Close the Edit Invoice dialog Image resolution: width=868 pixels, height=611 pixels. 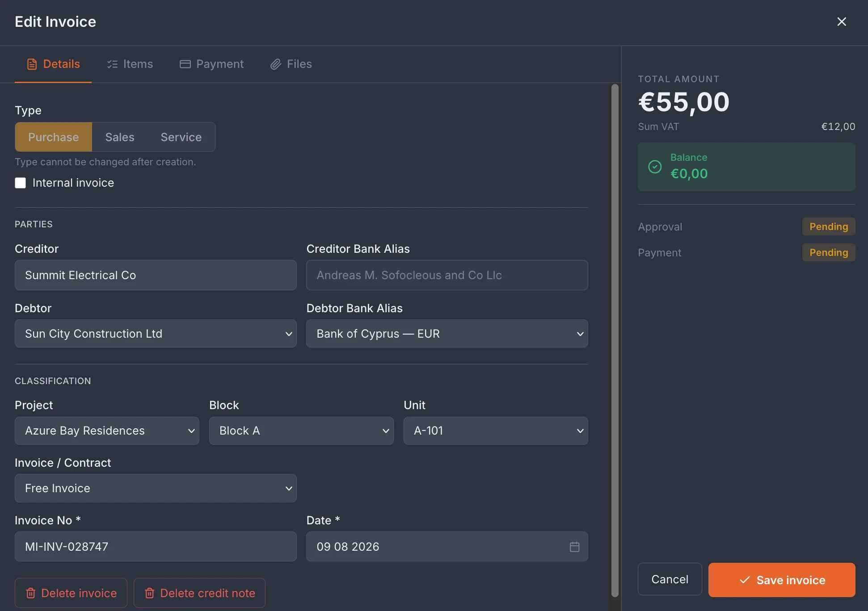pos(842,21)
